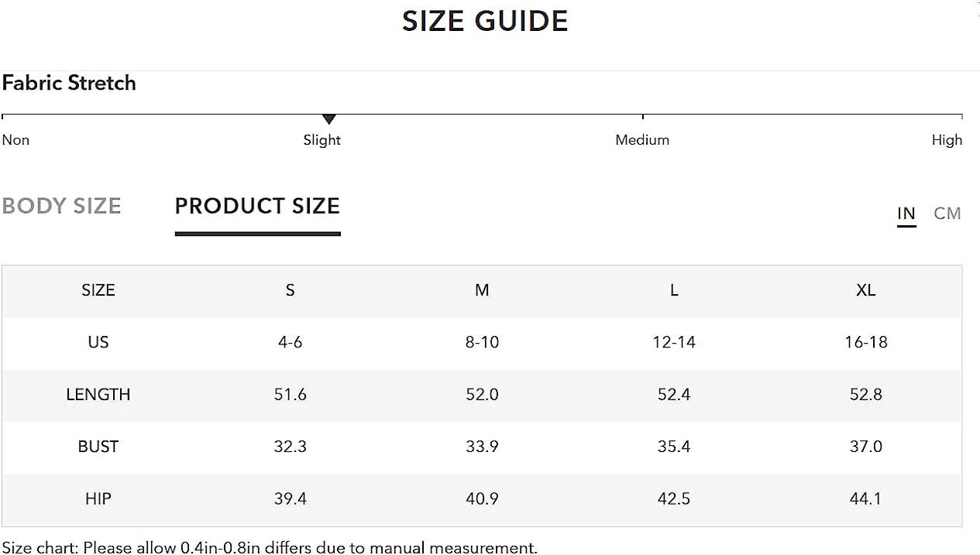Click the L size column header
Screen dimensions: 980x555
674,290
